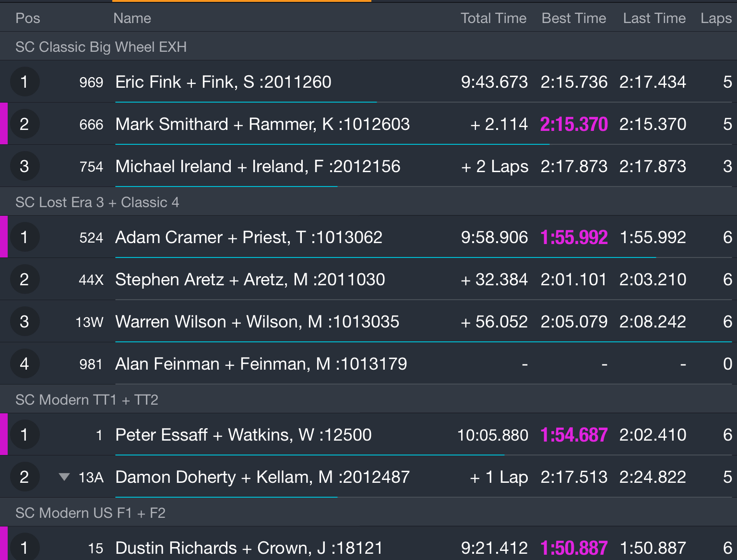
Task: Open the SC Modern TT1 + TT2 class header
Action: click(x=368, y=399)
